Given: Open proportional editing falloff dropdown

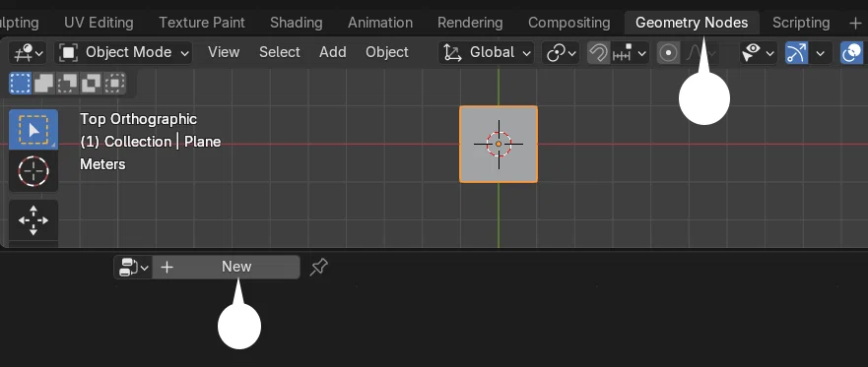Looking at the screenshot, I should coord(701,53).
